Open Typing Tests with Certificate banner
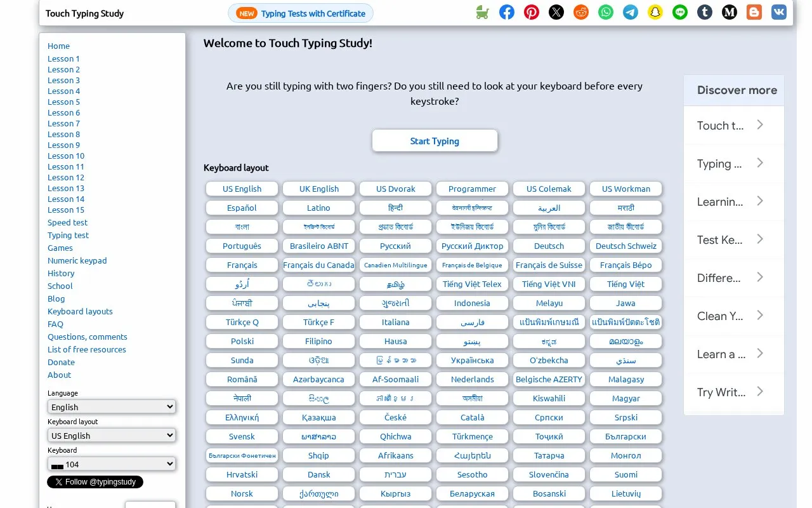This screenshot has height=508, width=812. (301, 13)
